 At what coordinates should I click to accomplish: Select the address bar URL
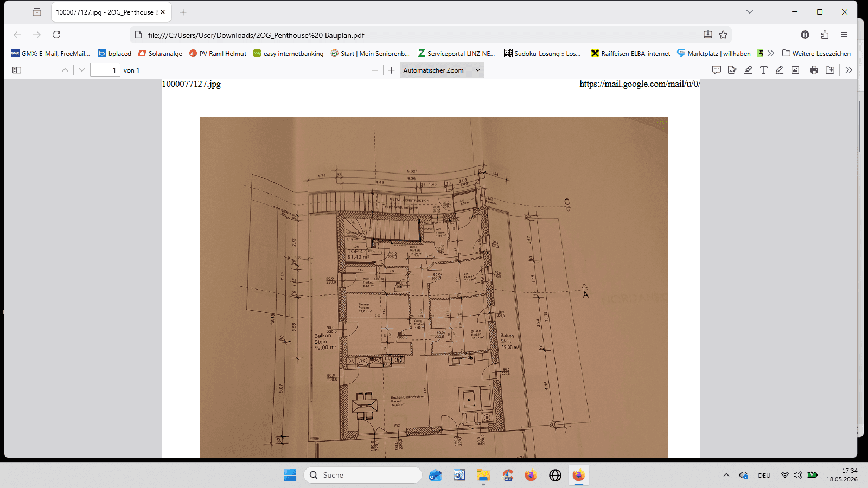pos(256,35)
